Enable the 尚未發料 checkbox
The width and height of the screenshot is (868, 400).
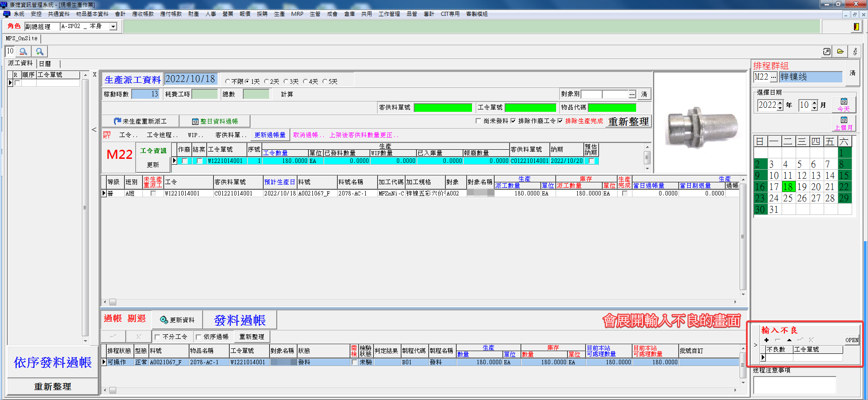[478, 121]
